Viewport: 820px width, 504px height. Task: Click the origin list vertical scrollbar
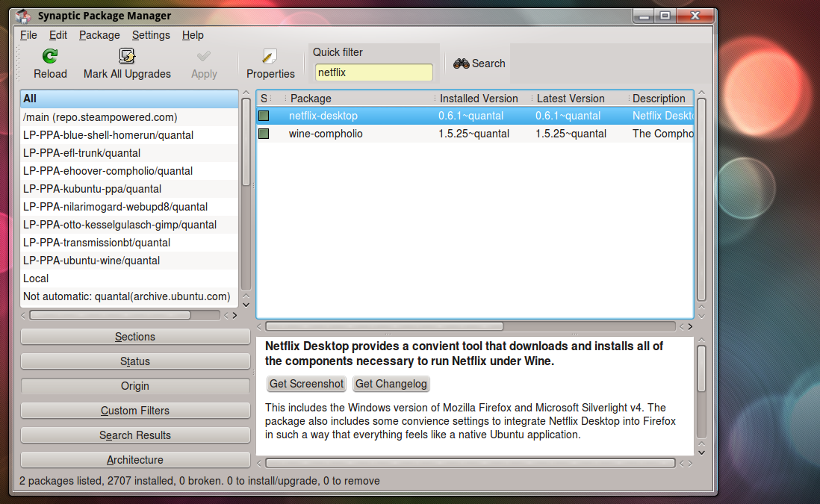pyautogui.click(x=246, y=142)
